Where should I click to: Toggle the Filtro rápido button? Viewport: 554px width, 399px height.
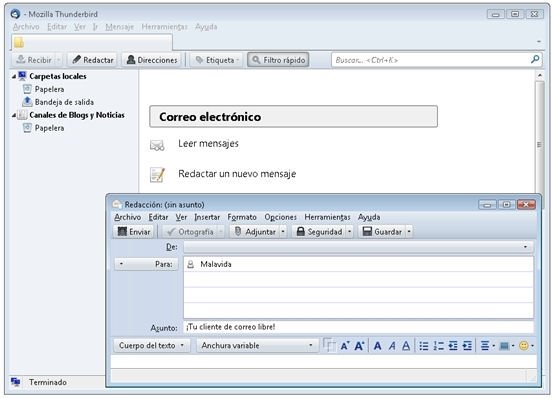click(278, 60)
